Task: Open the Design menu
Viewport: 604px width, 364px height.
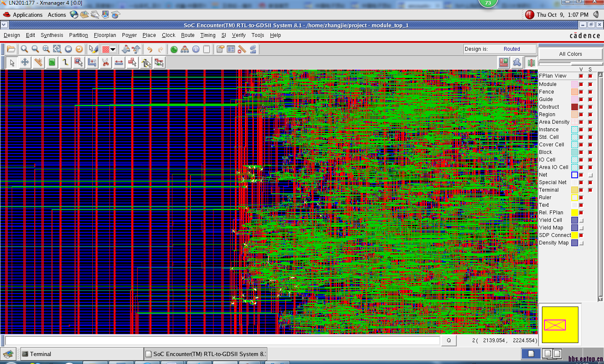Action: click(12, 35)
